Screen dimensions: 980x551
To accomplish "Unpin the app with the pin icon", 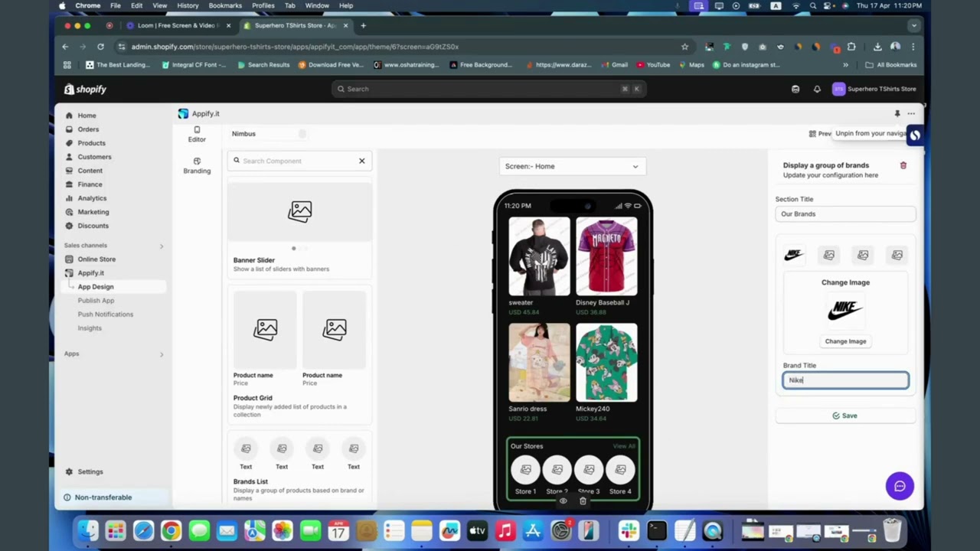I will coord(897,114).
